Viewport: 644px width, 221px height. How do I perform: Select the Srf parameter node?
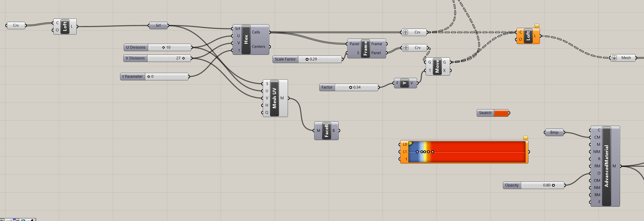[x=158, y=25]
